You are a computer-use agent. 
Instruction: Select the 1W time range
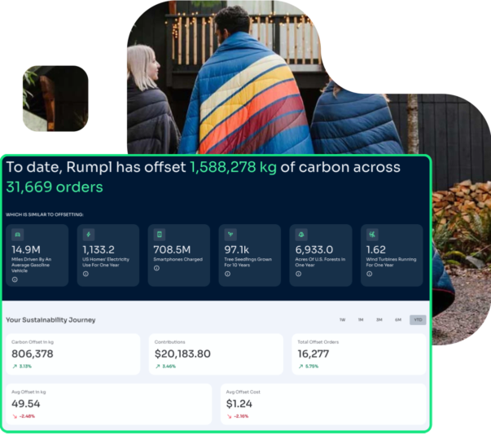pyautogui.click(x=342, y=320)
